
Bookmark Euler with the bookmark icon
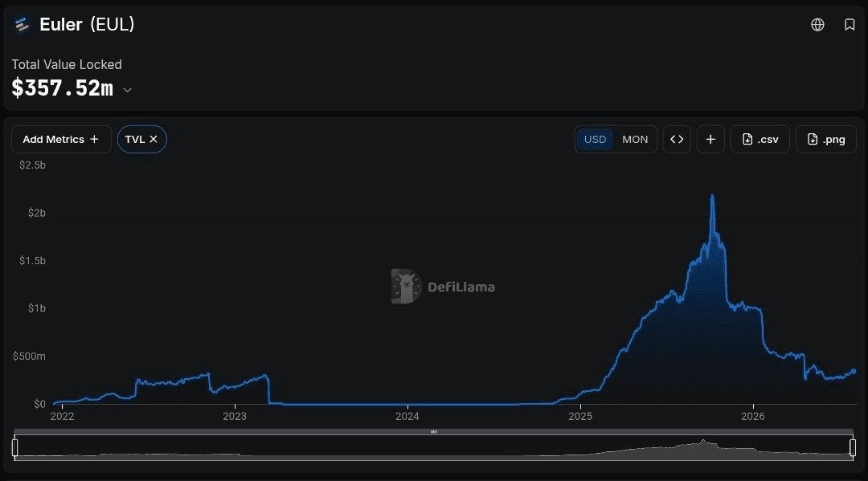(x=850, y=24)
